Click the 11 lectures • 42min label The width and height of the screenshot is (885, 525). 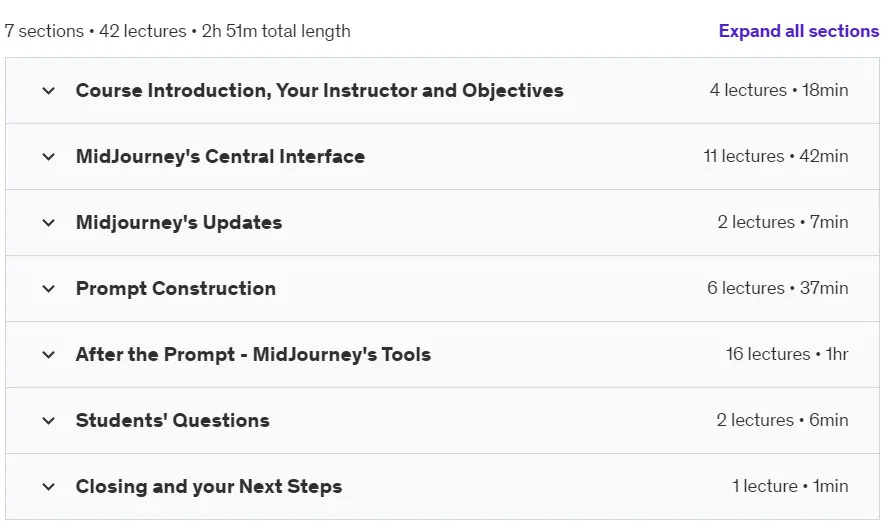pyautogui.click(x=776, y=156)
